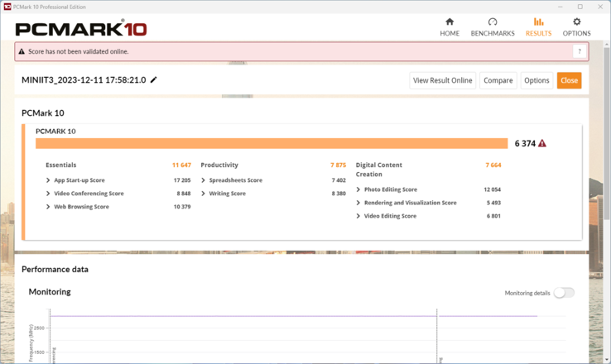Click the Writing Score value 8 380
This screenshot has width=611, height=364.
pos(339,194)
